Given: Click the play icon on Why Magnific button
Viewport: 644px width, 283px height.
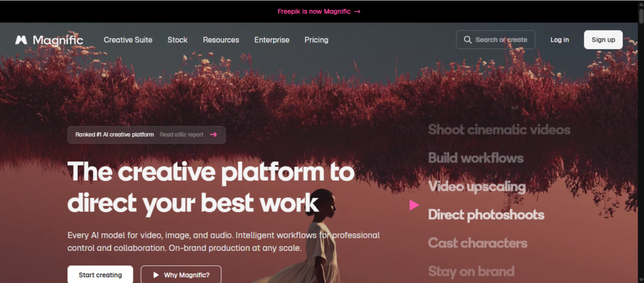Looking at the screenshot, I should (x=156, y=275).
